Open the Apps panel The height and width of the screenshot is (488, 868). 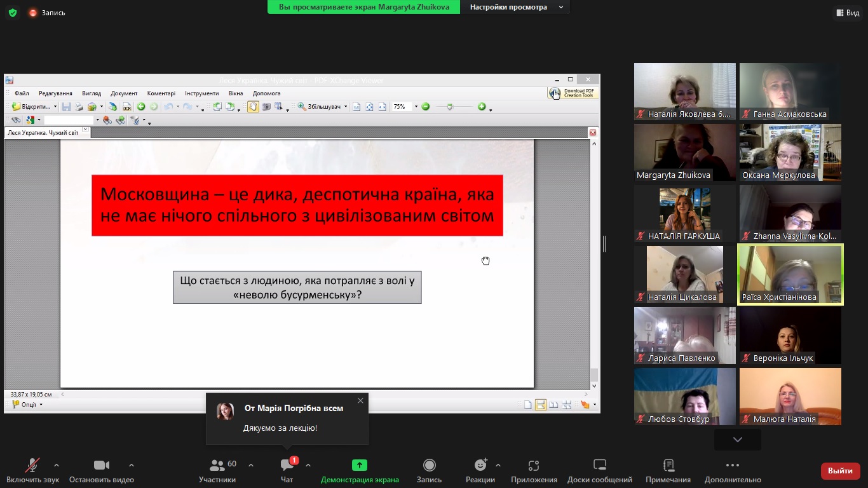(534, 466)
